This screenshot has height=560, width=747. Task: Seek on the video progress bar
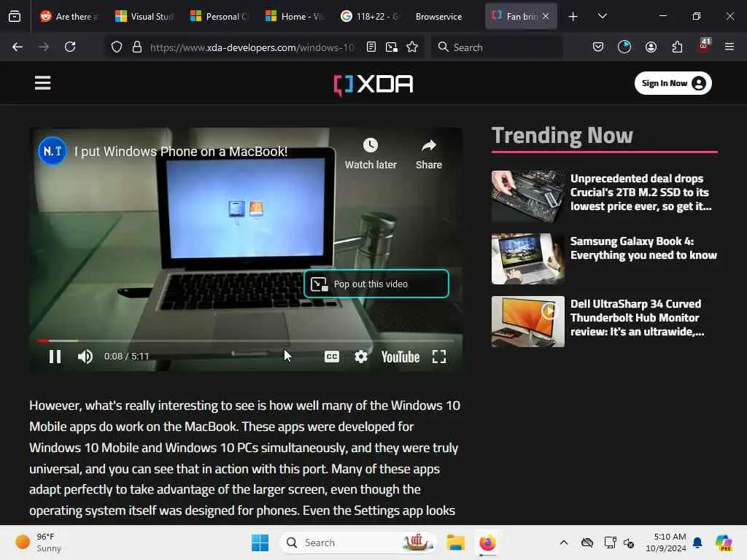coord(245,341)
